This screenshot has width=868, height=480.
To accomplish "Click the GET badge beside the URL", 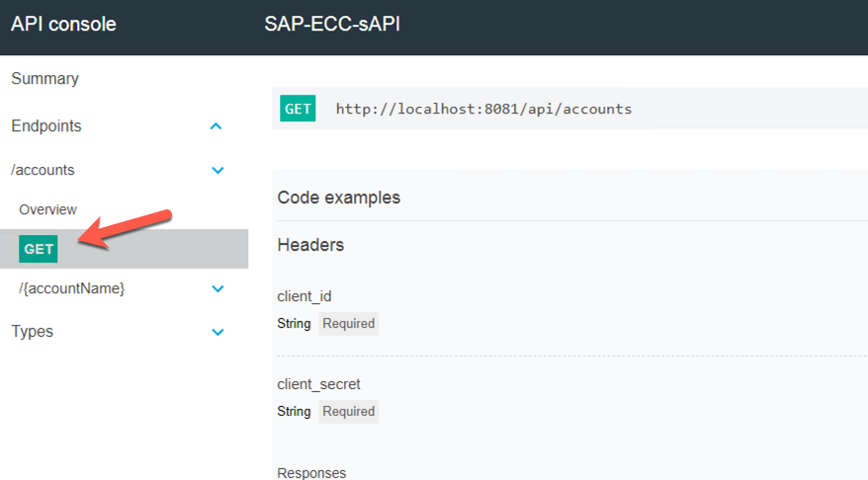I will pyautogui.click(x=298, y=109).
